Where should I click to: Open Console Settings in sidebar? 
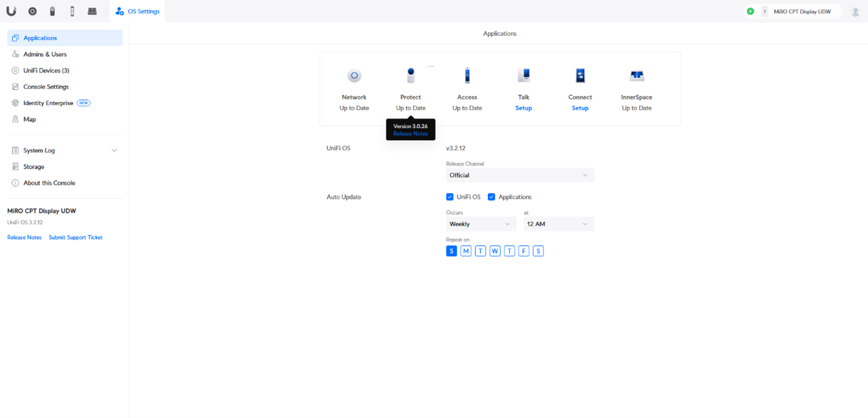(x=46, y=86)
